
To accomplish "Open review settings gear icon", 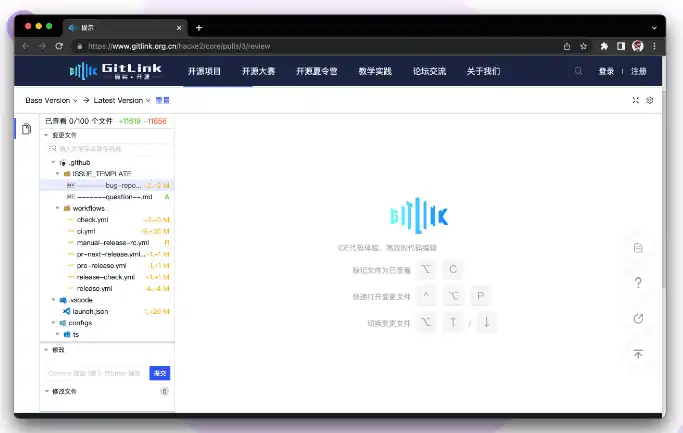I will coord(649,100).
